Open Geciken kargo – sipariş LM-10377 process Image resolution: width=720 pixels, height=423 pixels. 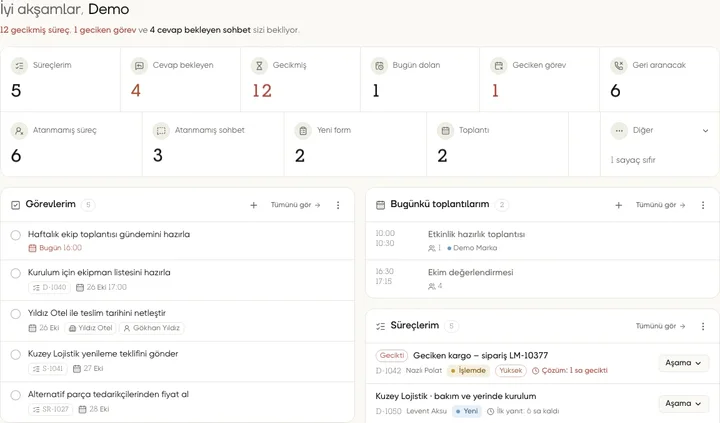(x=480, y=355)
